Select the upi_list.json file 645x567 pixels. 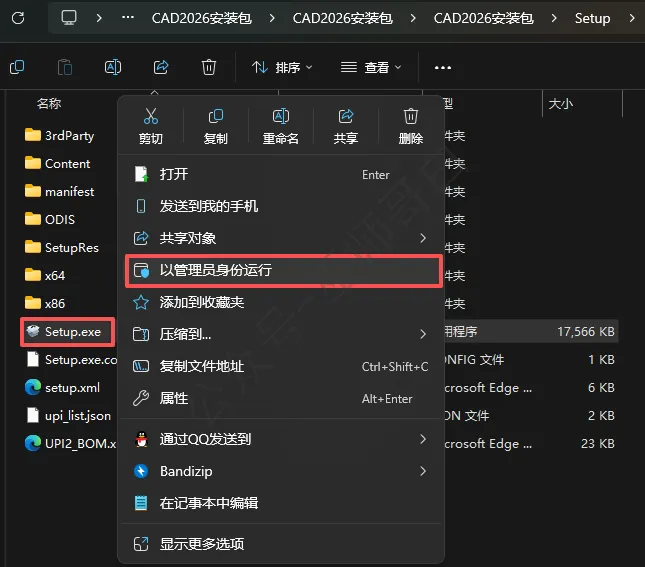click(x=69, y=416)
